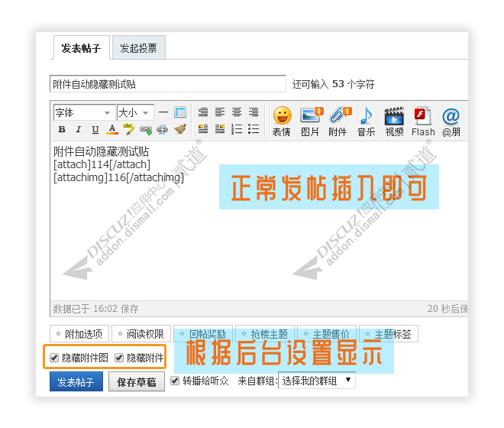
Task: Open the abc highlight background color tool
Action: coord(128,129)
